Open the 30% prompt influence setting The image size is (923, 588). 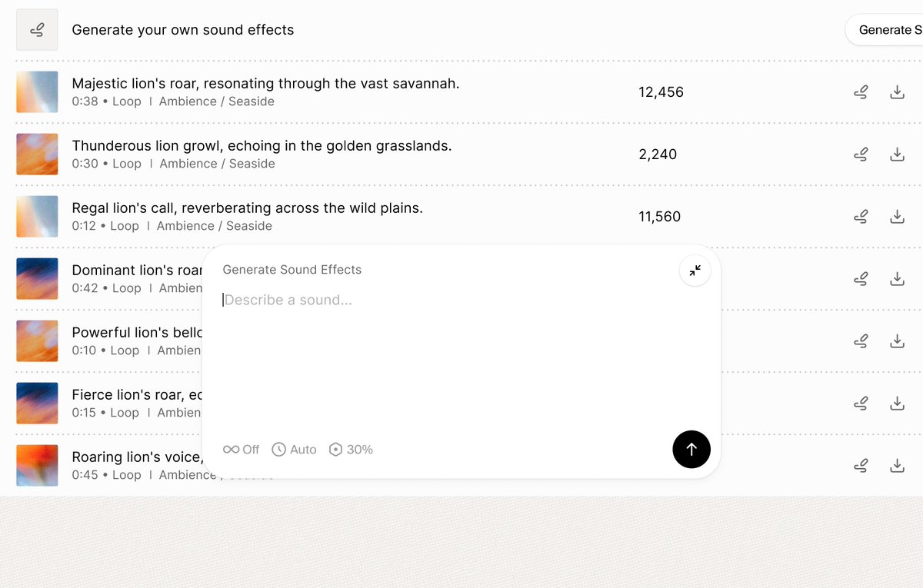[351, 450]
